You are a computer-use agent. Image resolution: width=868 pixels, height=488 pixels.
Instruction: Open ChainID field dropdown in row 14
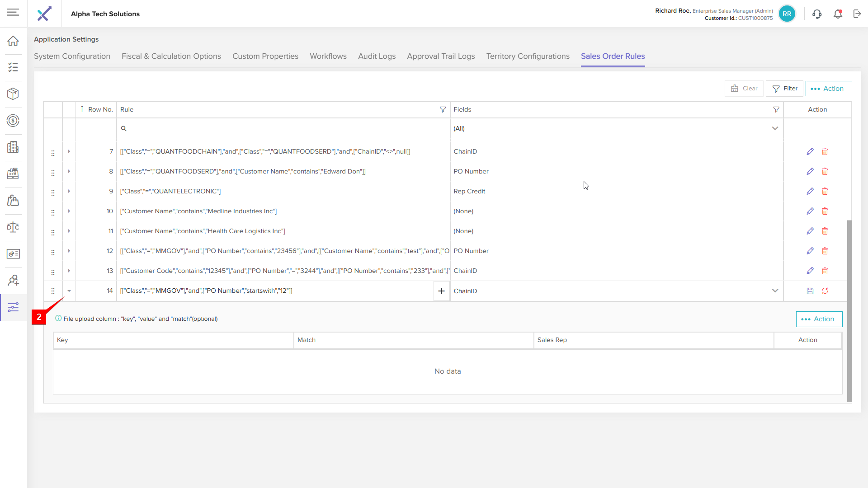click(x=775, y=291)
